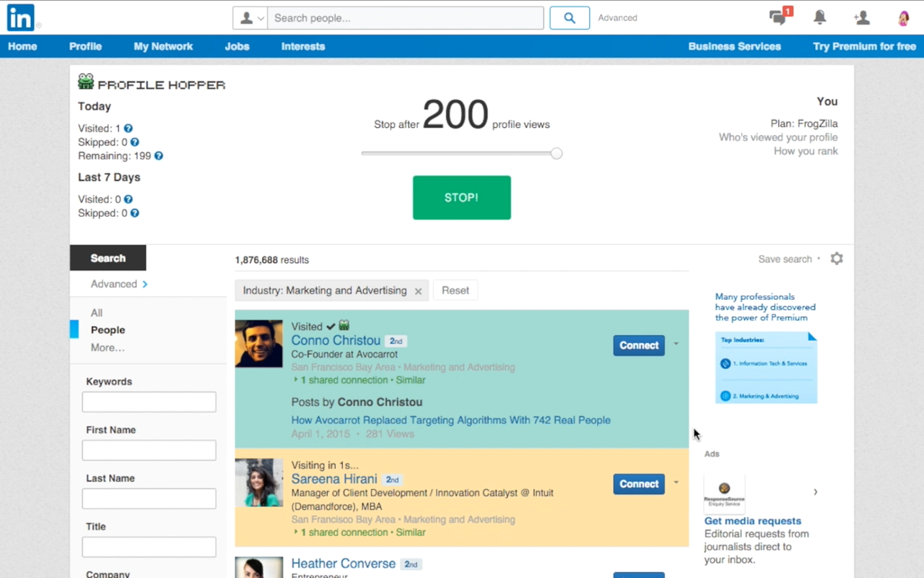Expand More search categories
Viewport: 924px width, 578px height.
(108, 348)
